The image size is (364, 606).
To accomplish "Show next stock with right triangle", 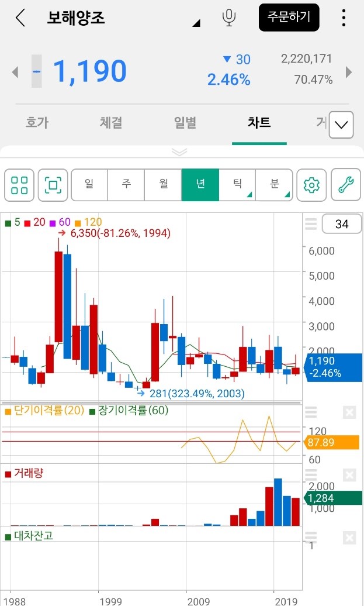I will (x=349, y=72).
